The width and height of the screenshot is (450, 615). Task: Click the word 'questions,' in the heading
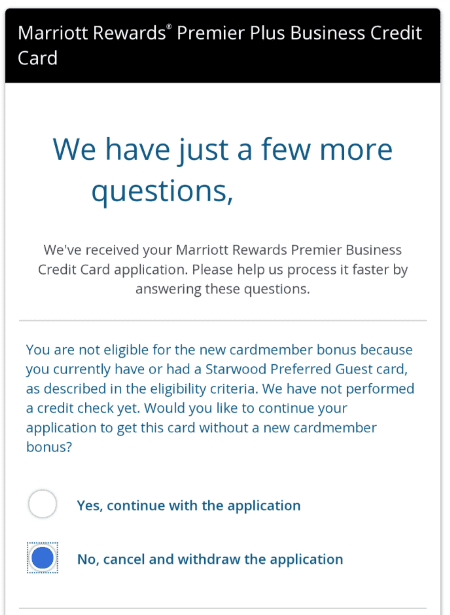pyautogui.click(x=162, y=191)
